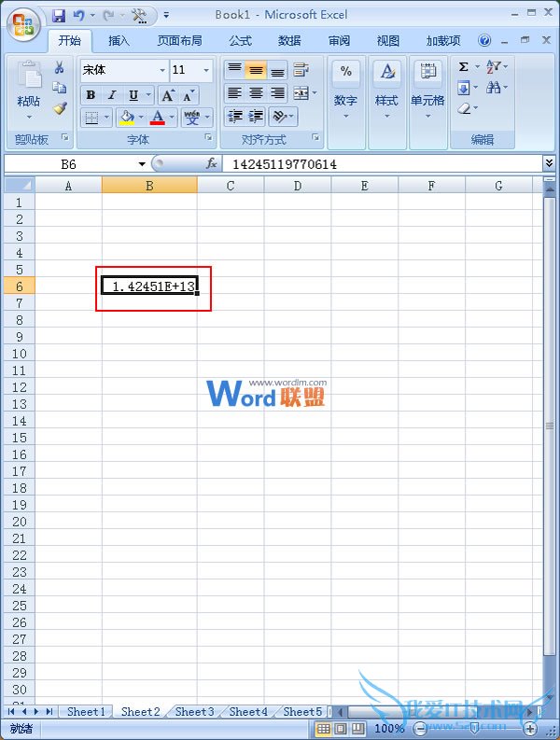
Task: Switch to Sheet3 tab
Action: coord(194,711)
